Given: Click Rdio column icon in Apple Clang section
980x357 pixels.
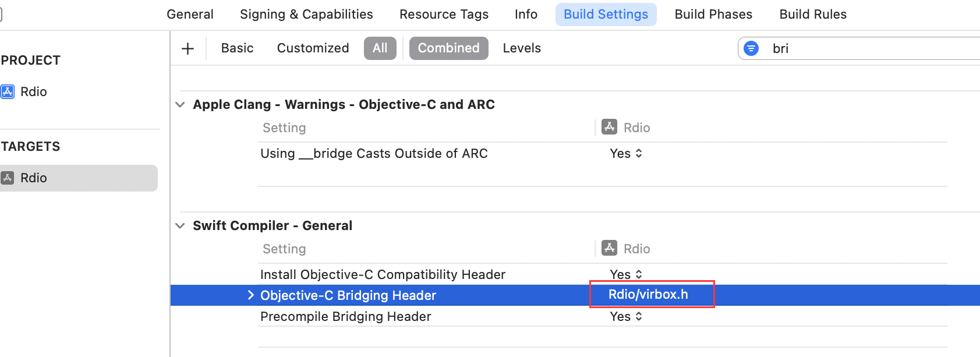Looking at the screenshot, I should (x=609, y=127).
